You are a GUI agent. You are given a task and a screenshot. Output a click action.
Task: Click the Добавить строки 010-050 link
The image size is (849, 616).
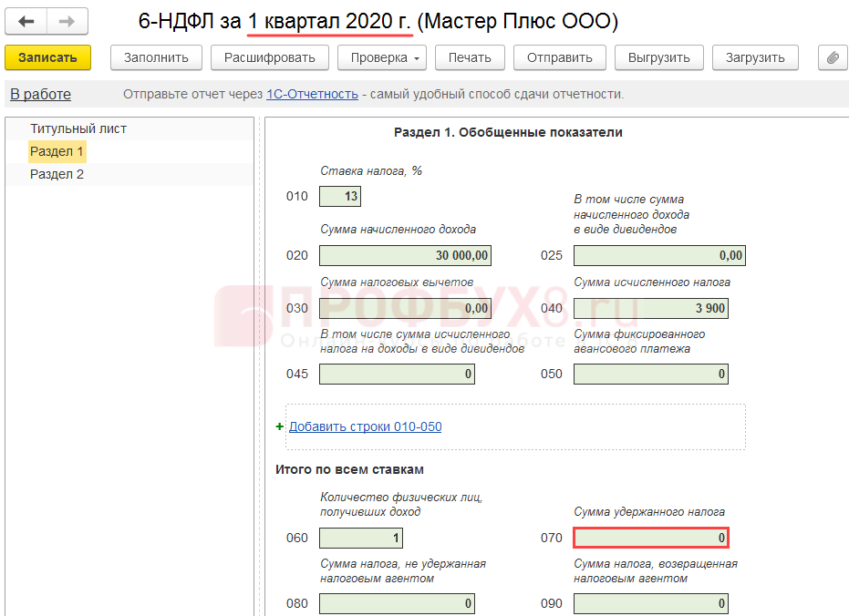365,426
